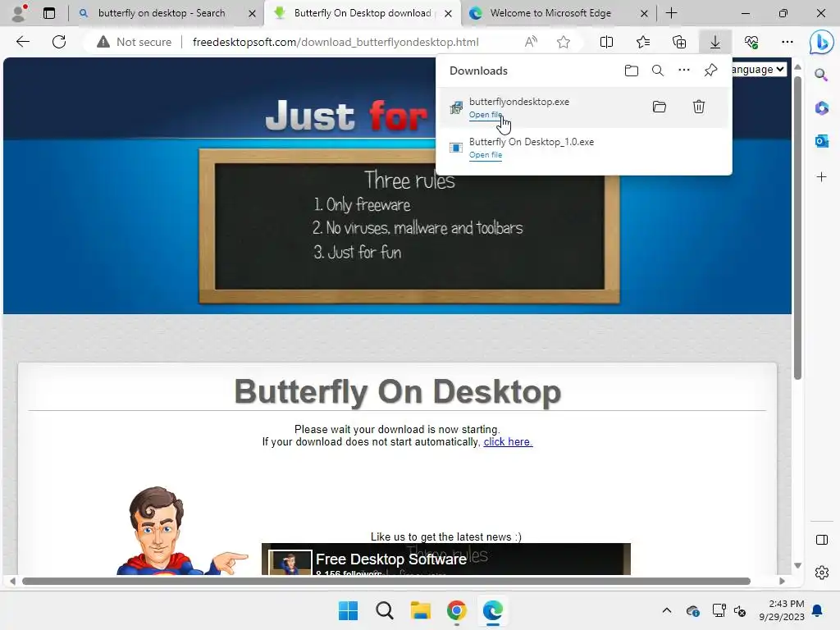This screenshot has height=630, width=840.
Task: Toggle the Downloads toolbar button
Action: (715, 42)
